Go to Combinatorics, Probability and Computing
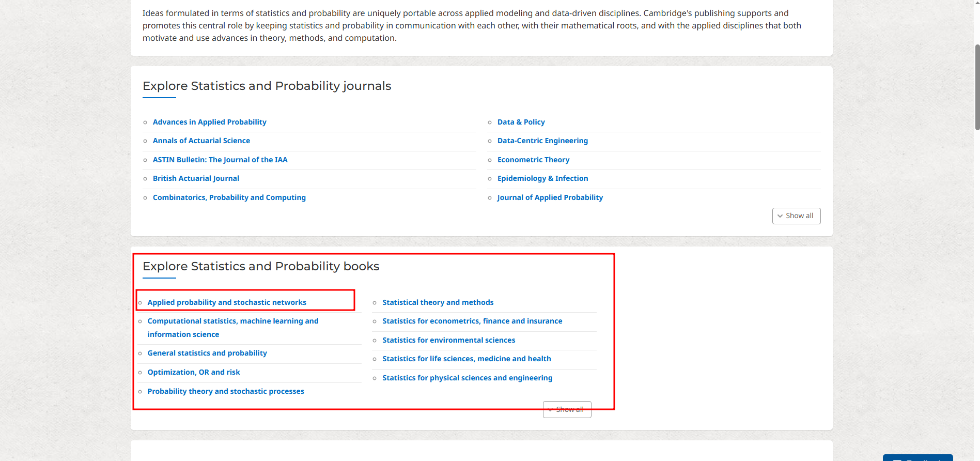The image size is (980, 461). click(x=229, y=197)
